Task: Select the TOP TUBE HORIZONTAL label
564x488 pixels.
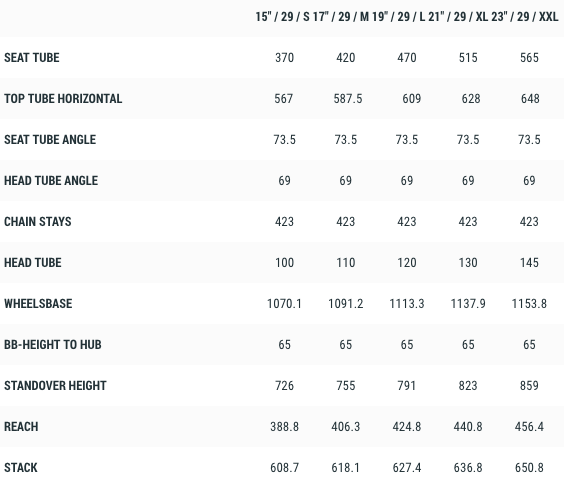Action: [x=63, y=99]
